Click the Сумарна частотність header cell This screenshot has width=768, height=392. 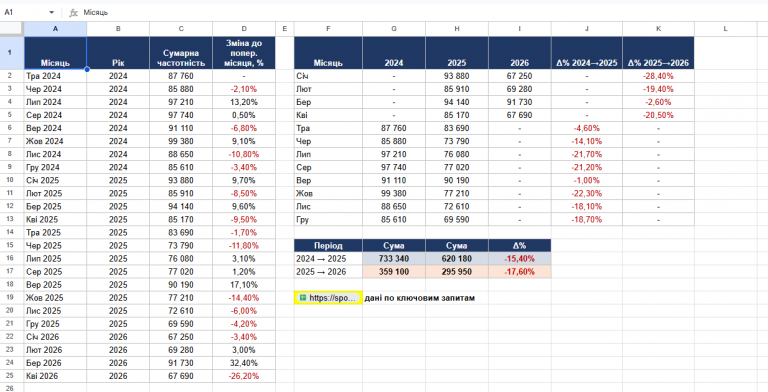click(x=181, y=52)
